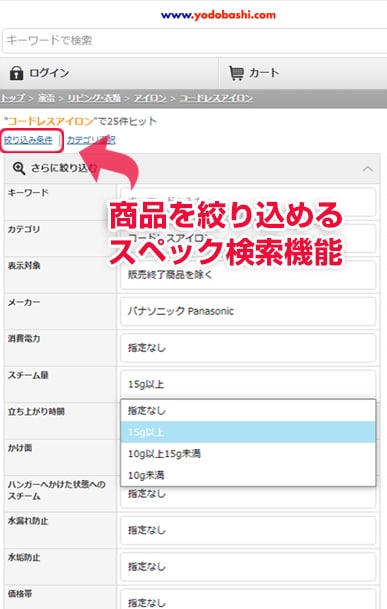Open the メーカー dropdown showing Panasonic
Image resolution: width=387 pixels, height=609 pixels.
coord(248,311)
